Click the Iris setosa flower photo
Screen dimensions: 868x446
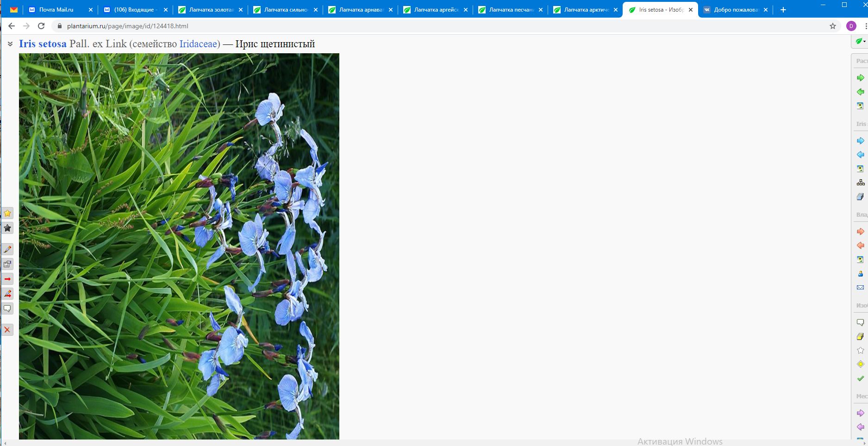(179, 245)
